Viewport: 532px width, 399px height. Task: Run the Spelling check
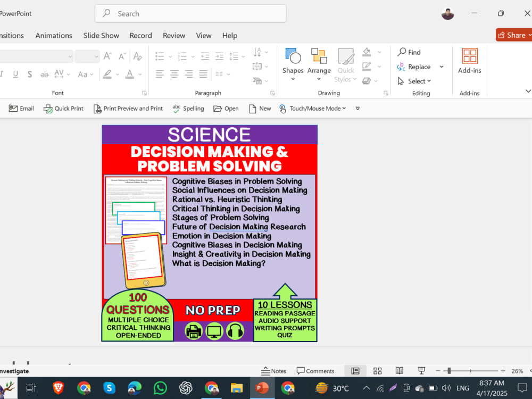coord(188,109)
